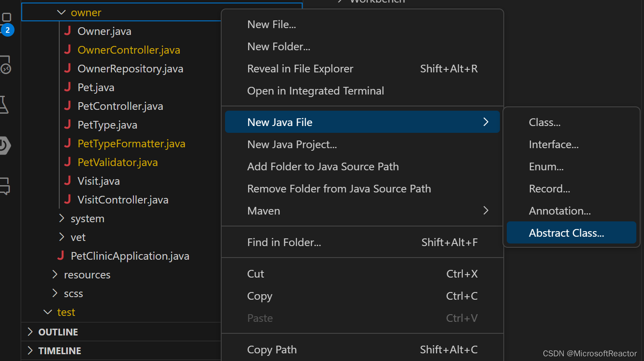Screen dimensions: 644x361
Task: Open Pet.java file
Action: (x=96, y=88)
